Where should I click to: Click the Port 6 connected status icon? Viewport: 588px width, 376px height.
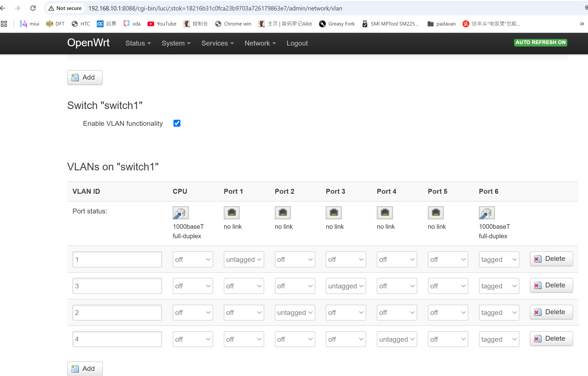point(487,212)
